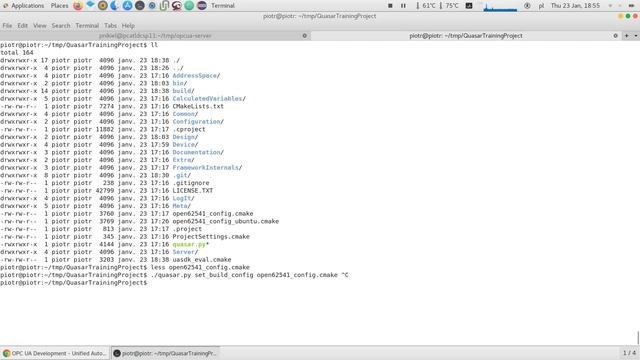Open the Search menu
The image size is (640, 360).
point(61,25)
